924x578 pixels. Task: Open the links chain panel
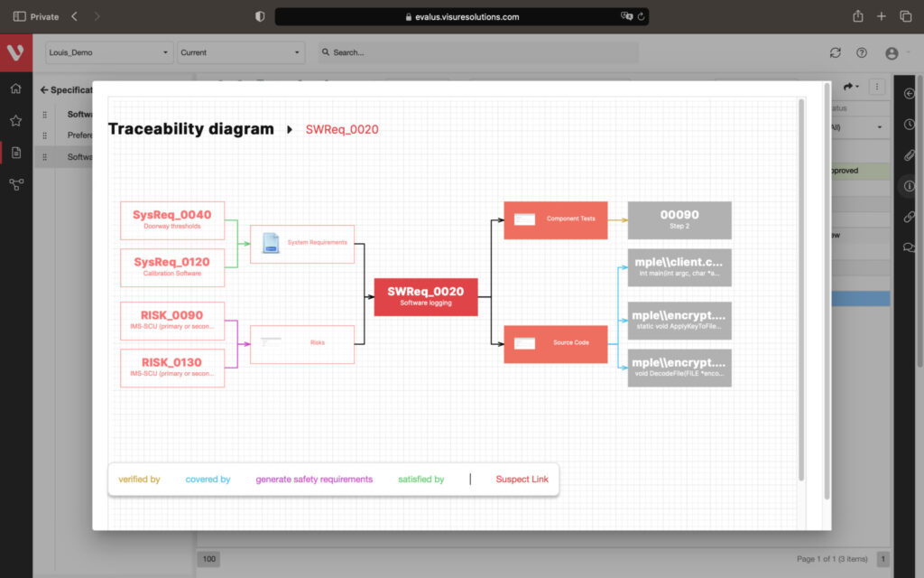point(909,217)
